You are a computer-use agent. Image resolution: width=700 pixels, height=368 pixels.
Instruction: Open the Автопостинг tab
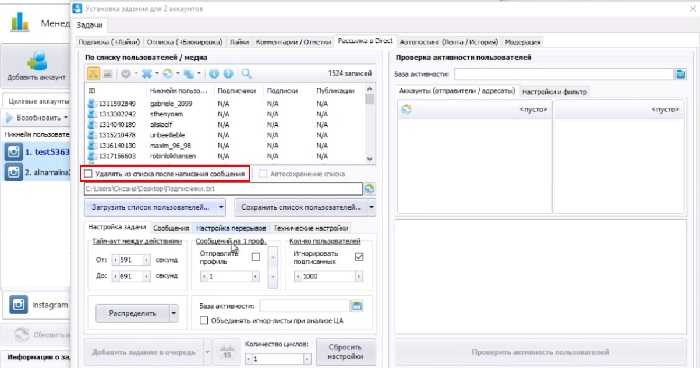pyautogui.click(x=448, y=42)
